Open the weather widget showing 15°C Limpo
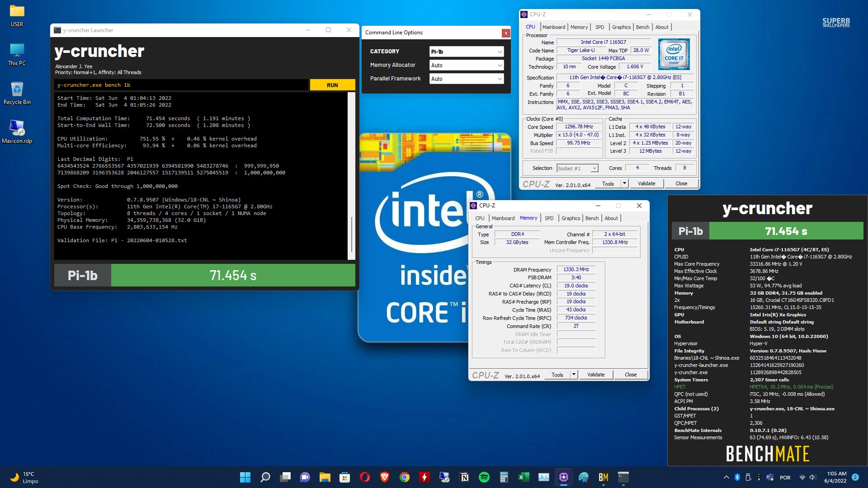This screenshot has width=868, height=488. click(x=24, y=477)
